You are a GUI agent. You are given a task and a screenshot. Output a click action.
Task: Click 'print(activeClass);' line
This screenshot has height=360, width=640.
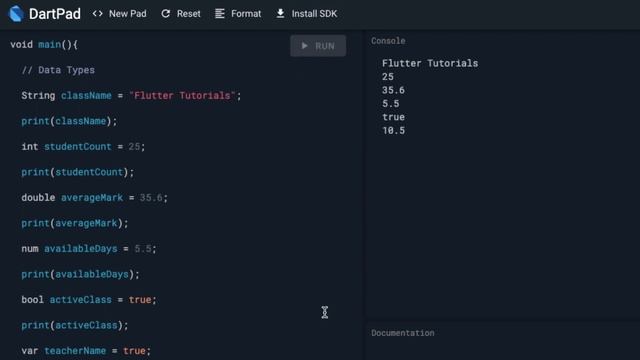75,325
